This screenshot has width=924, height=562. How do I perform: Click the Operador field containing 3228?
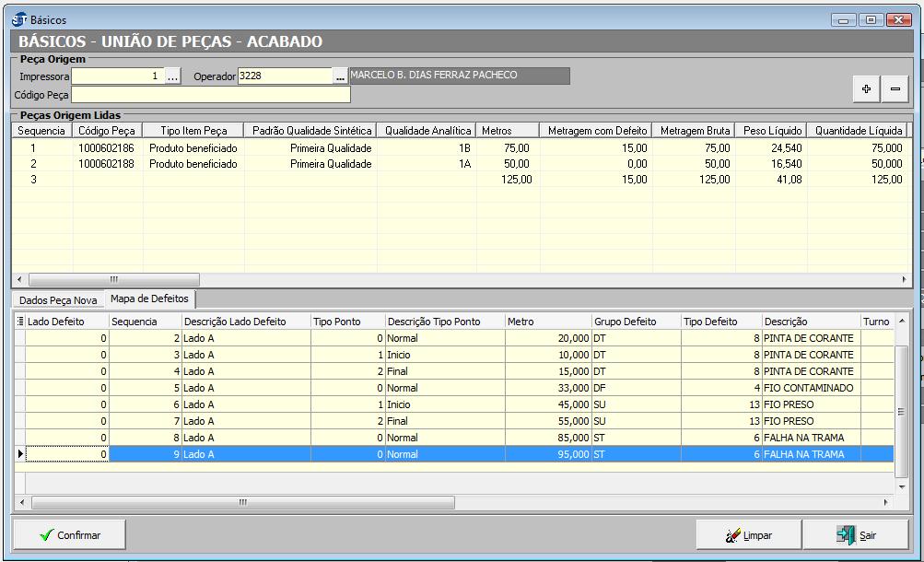click(x=284, y=76)
